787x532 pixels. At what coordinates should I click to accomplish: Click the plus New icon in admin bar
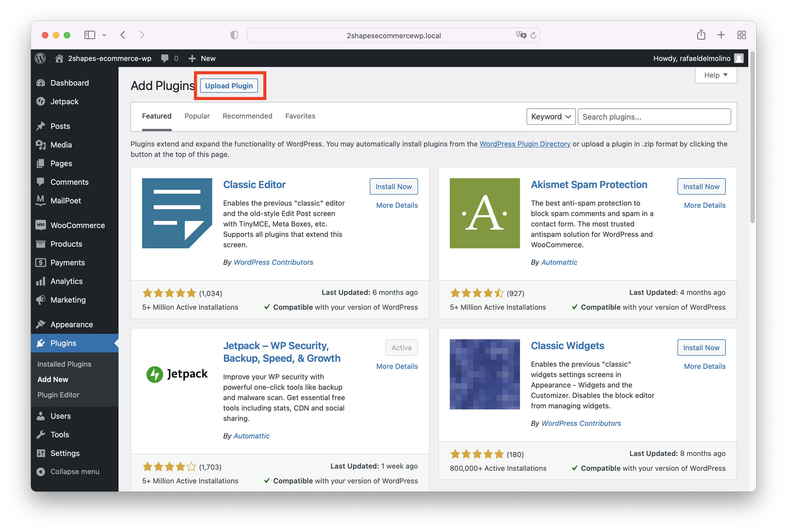click(x=192, y=58)
